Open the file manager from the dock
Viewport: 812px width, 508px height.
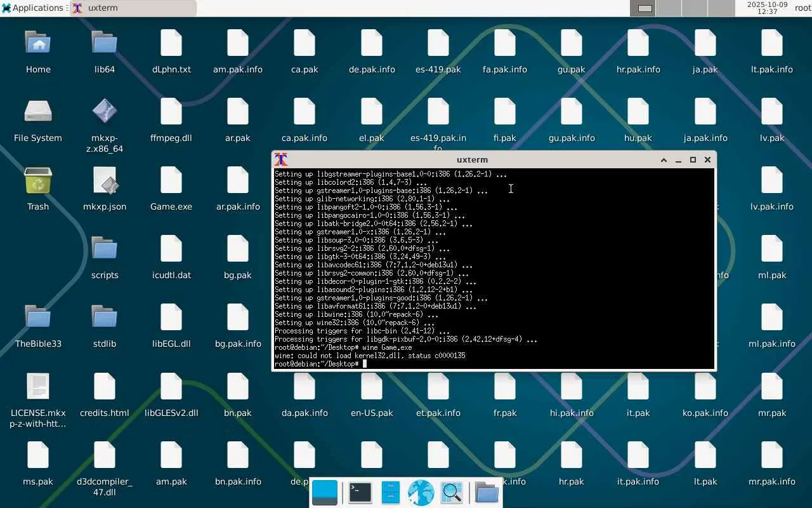390,493
